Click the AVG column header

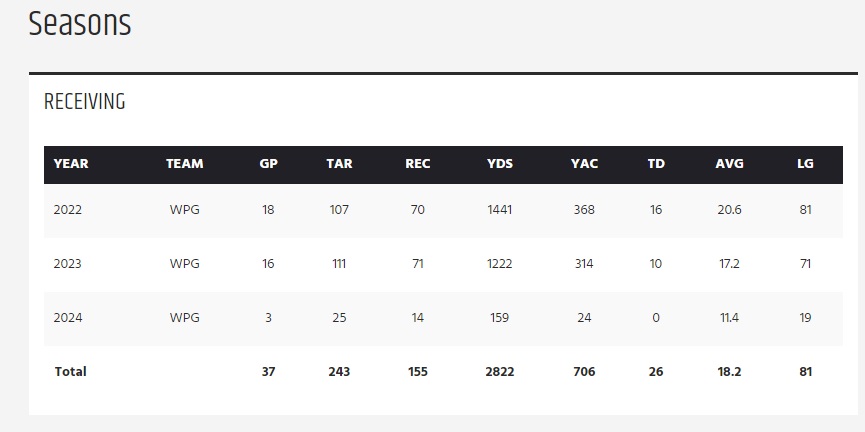[729, 164]
